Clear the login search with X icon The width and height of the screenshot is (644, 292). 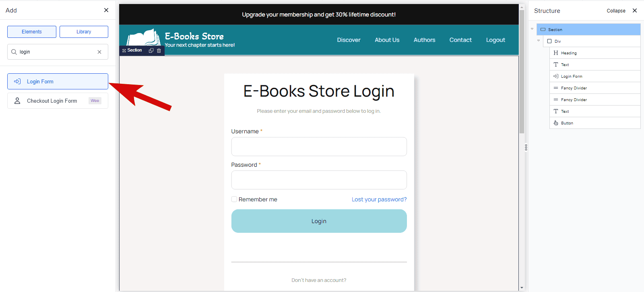[x=99, y=52]
